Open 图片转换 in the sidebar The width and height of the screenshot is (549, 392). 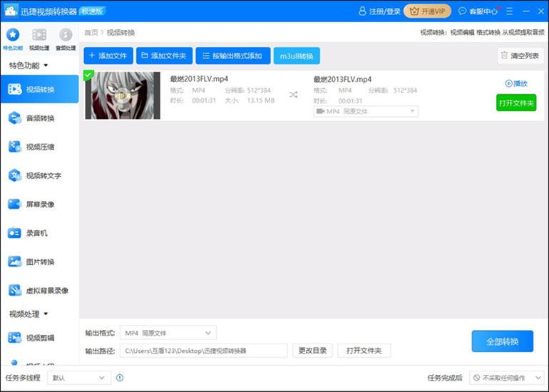[x=39, y=262]
